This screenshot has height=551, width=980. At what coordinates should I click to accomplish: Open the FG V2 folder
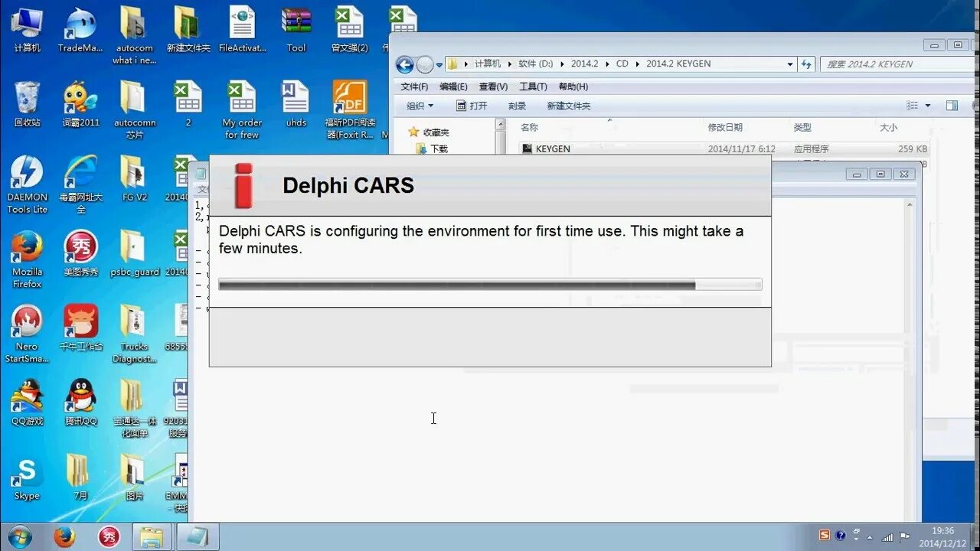click(x=134, y=179)
